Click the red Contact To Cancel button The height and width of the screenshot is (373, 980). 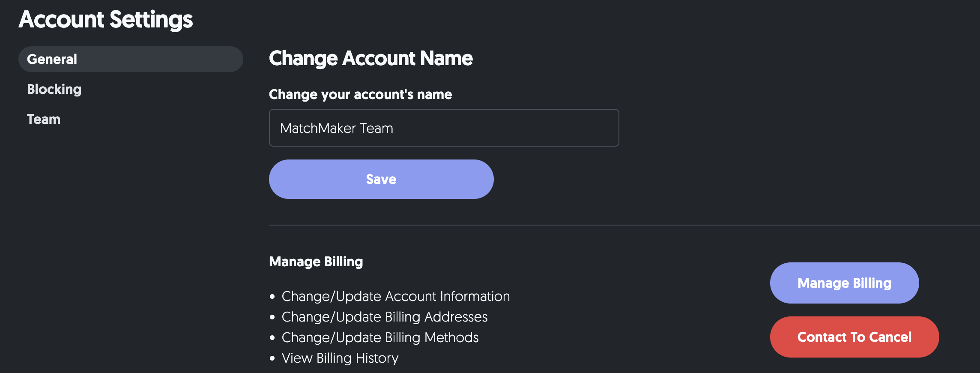coord(854,337)
